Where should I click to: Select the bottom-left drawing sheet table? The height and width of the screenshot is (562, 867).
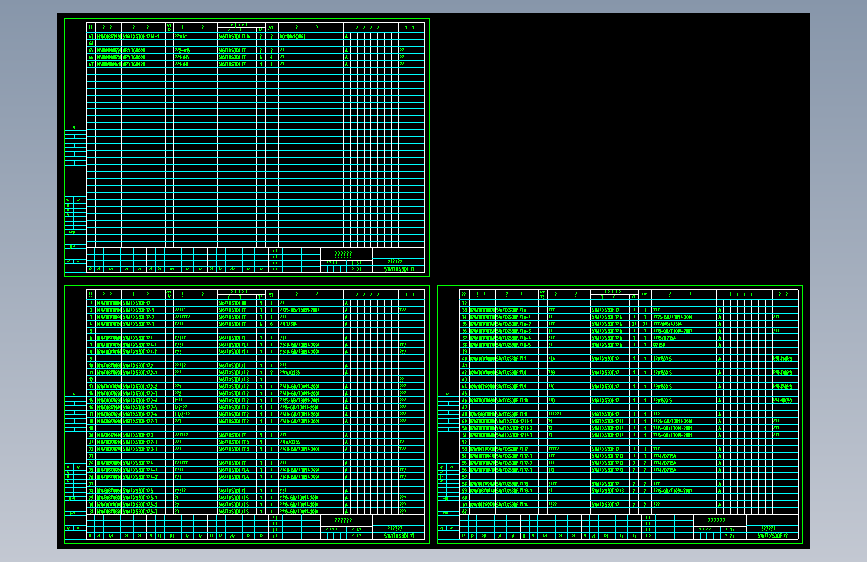[x=247, y=414]
